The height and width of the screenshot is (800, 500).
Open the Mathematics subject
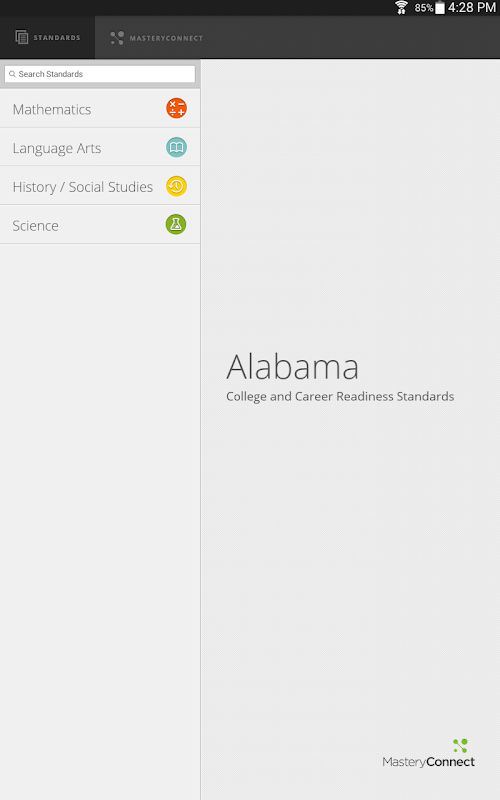click(100, 109)
